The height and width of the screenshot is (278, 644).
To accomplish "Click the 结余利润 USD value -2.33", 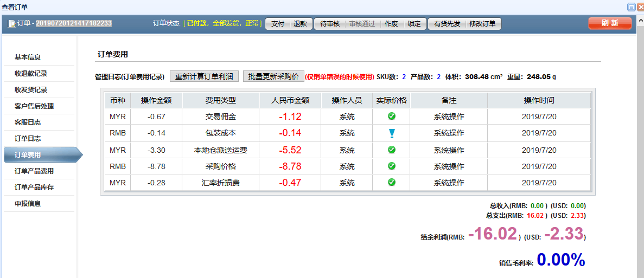I will tap(564, 234).
